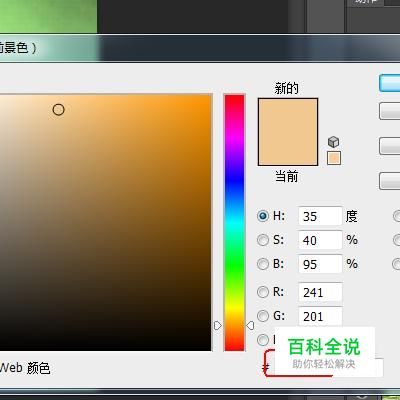Click the web-safe color cube icon
This screenshot has width=400, height=400.
[333, 142]
